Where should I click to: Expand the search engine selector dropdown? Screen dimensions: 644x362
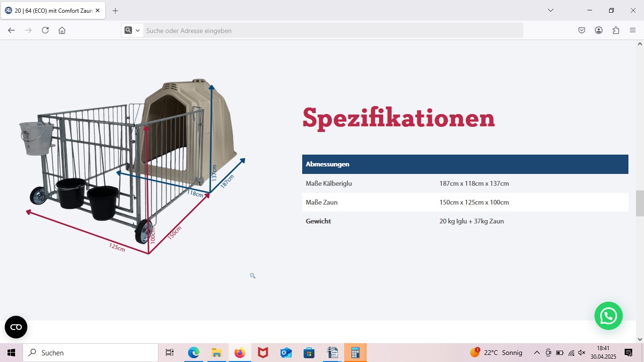[x=132, y=30]
